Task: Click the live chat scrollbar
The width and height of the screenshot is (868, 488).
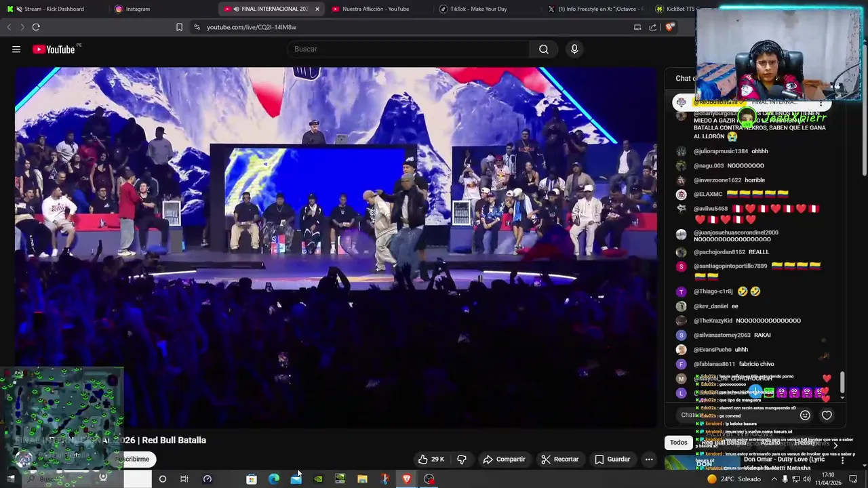Action: tap(843, 382)
